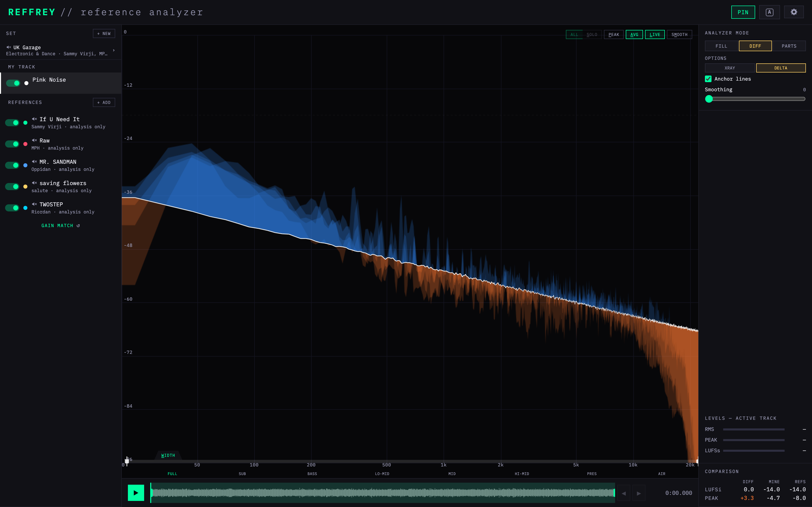Open settings with the gear icon
812x507 pixels.
pos(793,12)
